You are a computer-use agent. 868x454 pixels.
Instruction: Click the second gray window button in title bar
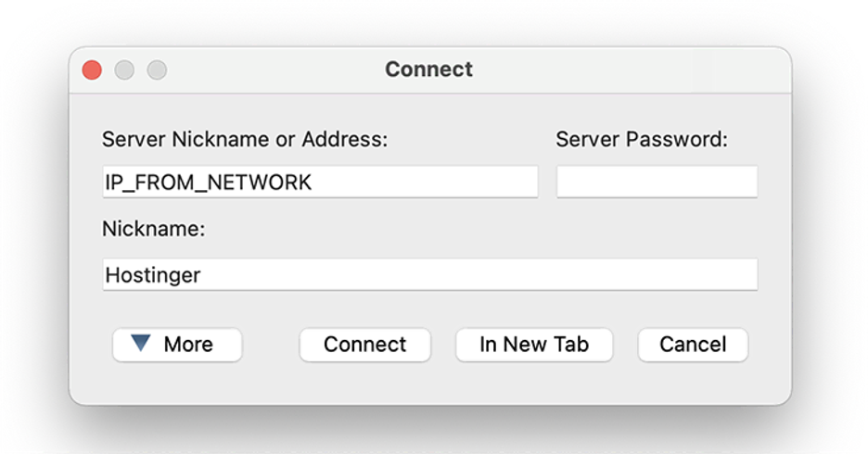coord(157,69)
